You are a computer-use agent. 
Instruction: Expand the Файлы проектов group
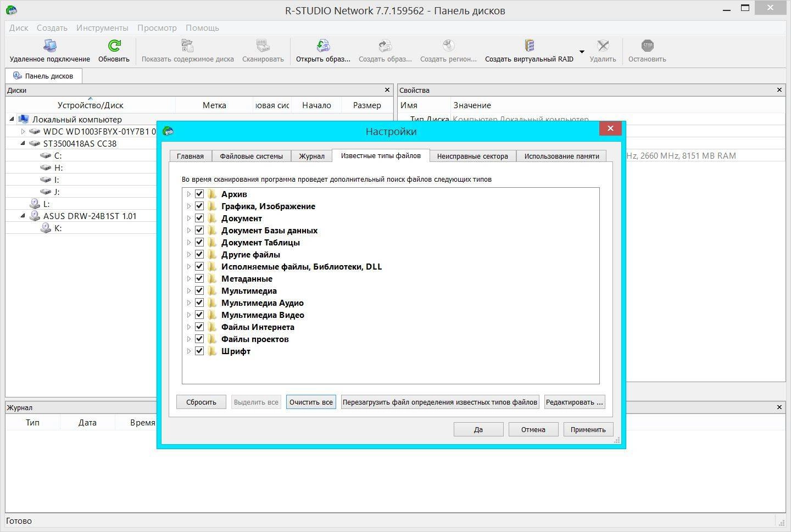pyautogui.click(x=188, y=339)
